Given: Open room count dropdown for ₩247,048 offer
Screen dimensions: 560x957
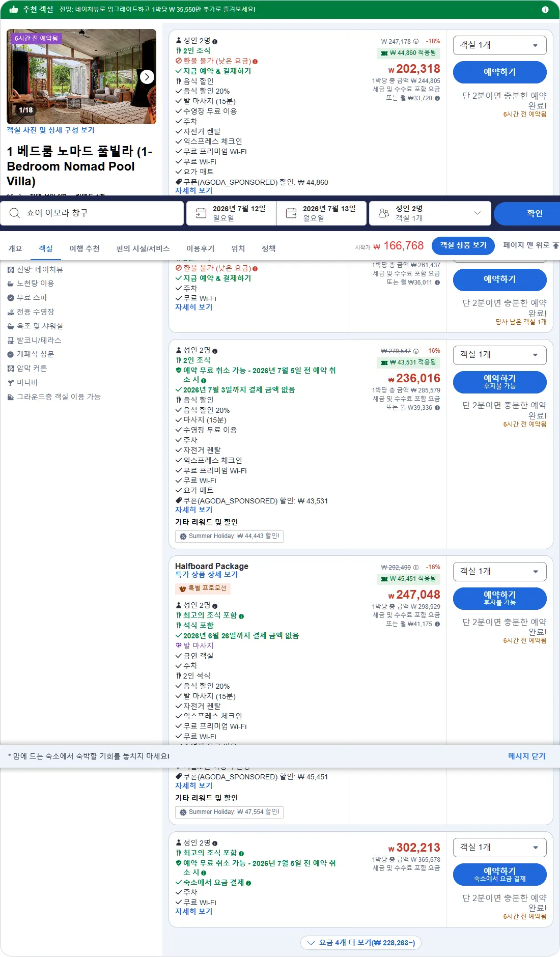Looking at the screenshot, I should [x=500, y=572].
